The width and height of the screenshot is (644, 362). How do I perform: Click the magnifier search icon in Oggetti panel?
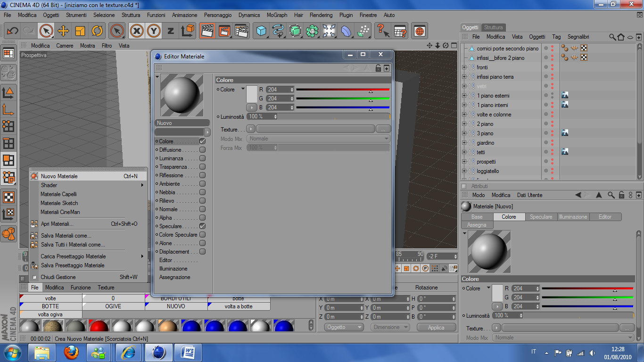[x=612, y=37]
